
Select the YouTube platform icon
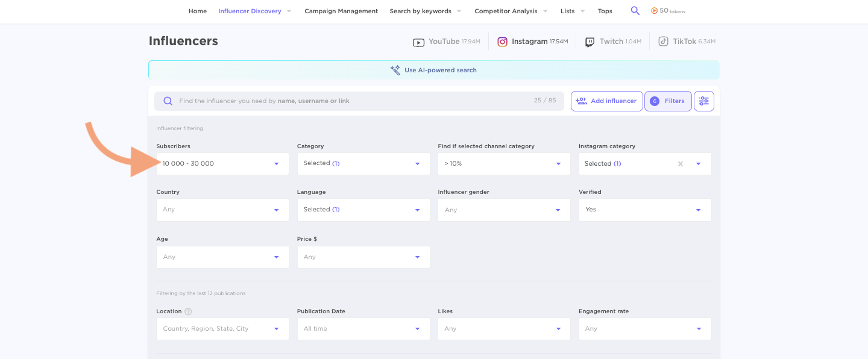tap(418, 41)
